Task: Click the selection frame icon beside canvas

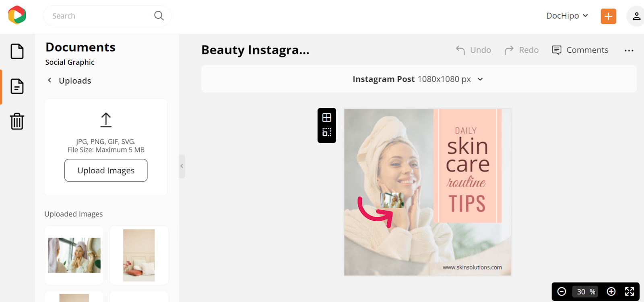Action: [x=327, y=132]
